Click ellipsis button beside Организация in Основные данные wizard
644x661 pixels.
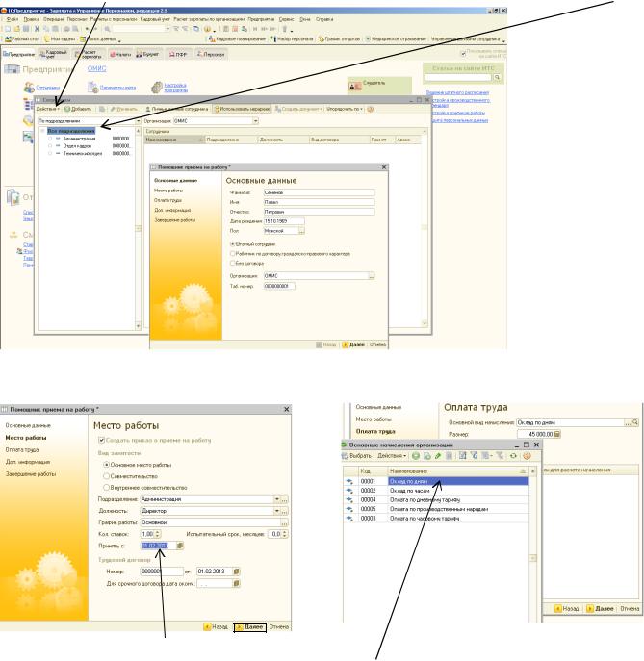(x=372, y=276)
